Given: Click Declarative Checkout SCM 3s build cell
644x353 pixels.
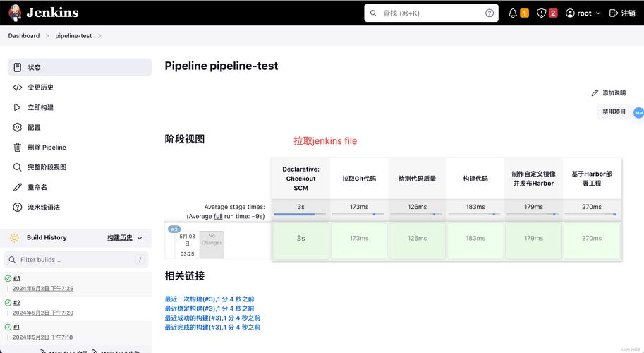Looking at the screenshot, I should pyautogui.click(x=300, y=241).
